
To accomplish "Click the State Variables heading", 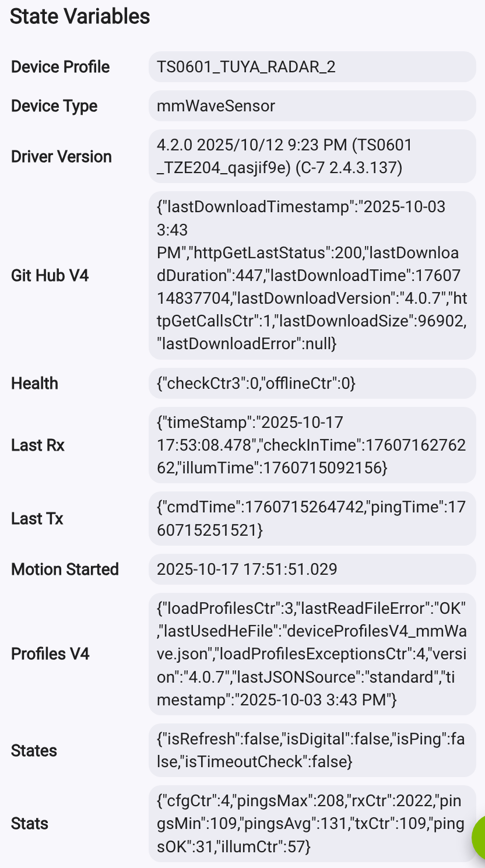I will pos(80,16).
